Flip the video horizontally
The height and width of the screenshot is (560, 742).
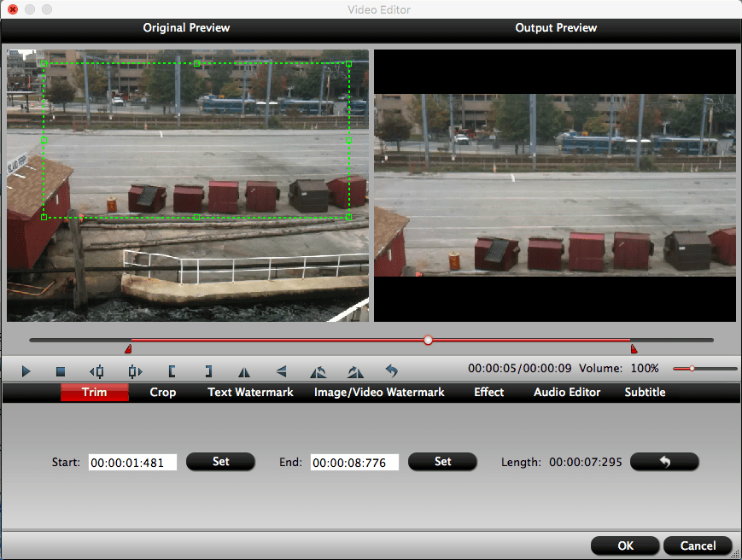coord(243,370)
